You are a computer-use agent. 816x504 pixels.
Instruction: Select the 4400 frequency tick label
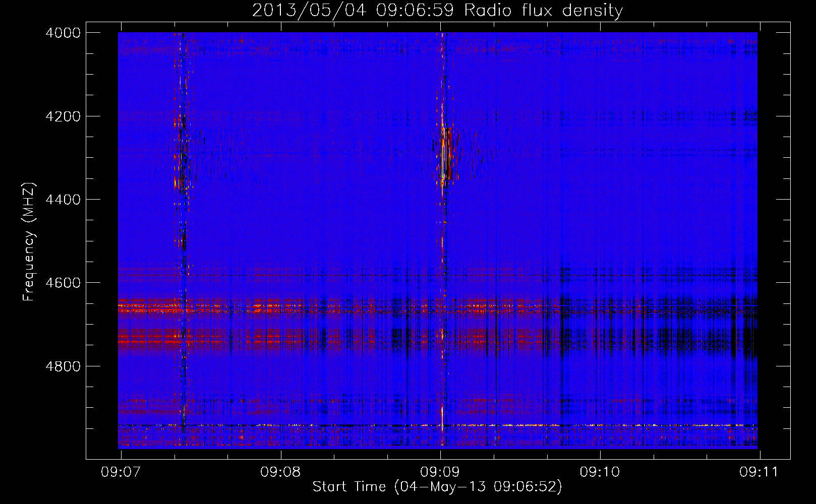pos(63,200)
